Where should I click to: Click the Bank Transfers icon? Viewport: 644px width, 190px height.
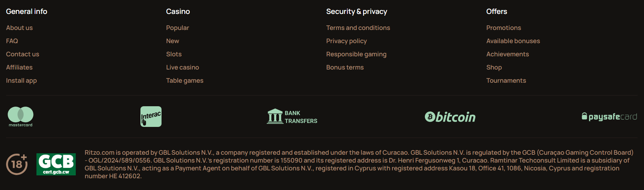pos(292,117)
